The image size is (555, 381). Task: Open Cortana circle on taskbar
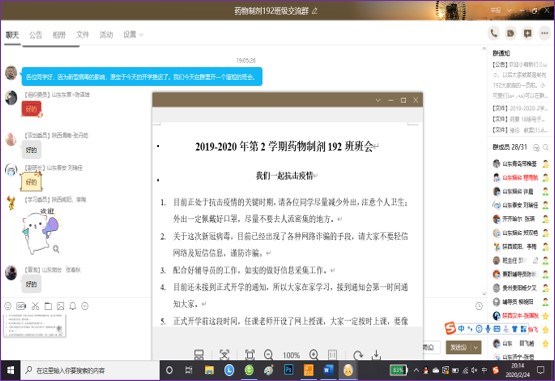(169, 370)
